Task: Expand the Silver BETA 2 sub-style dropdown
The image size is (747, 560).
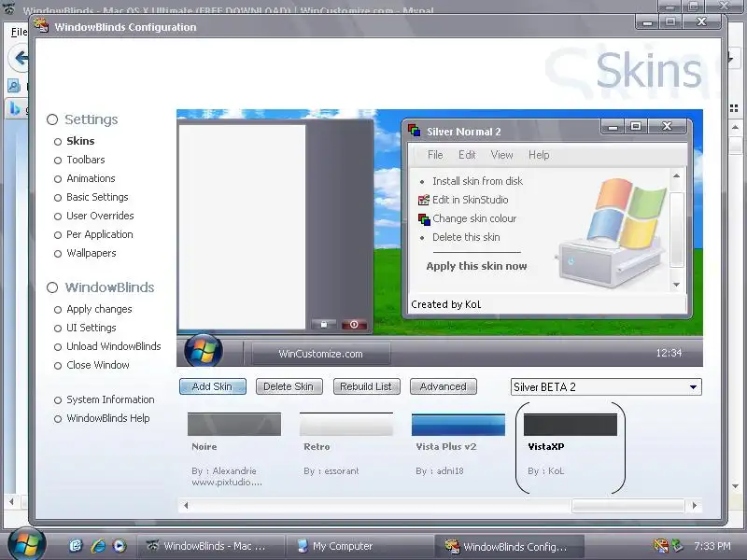Action: tap(693, 387)
